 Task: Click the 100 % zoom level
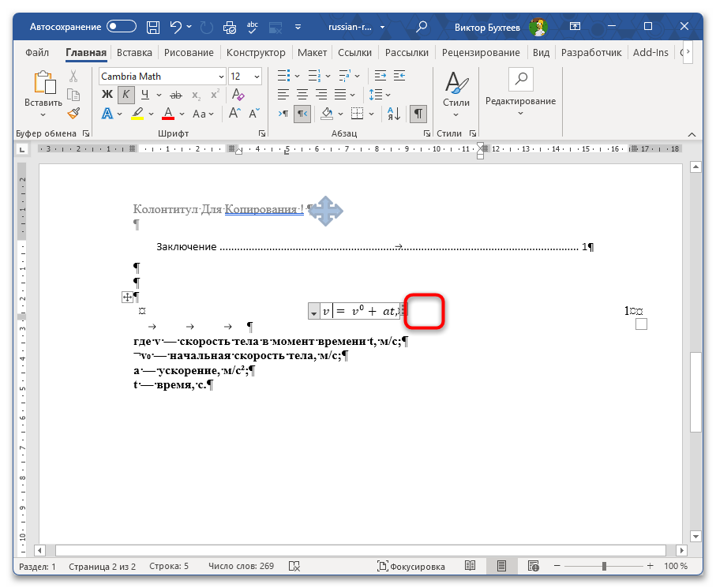[676, 566]
